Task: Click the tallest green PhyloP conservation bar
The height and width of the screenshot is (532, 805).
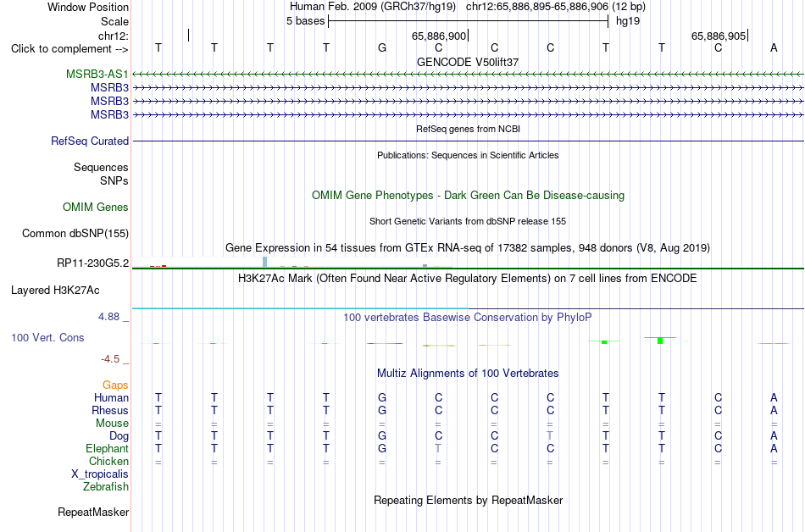Action: click(x=660, y=341)
